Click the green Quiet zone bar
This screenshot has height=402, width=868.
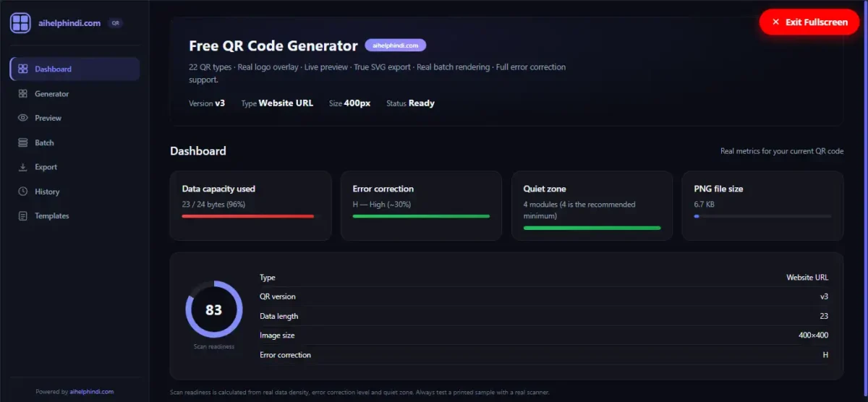[x=592, y=228]
